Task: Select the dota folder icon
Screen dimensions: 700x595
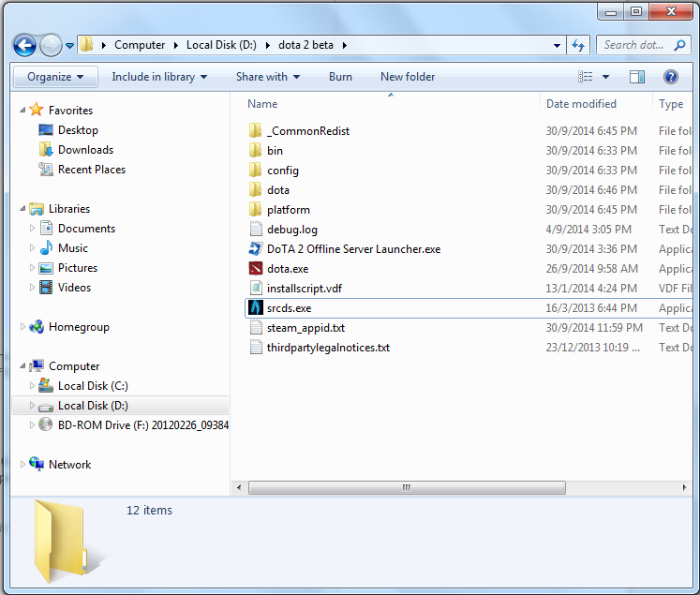Action: [256, 189]
